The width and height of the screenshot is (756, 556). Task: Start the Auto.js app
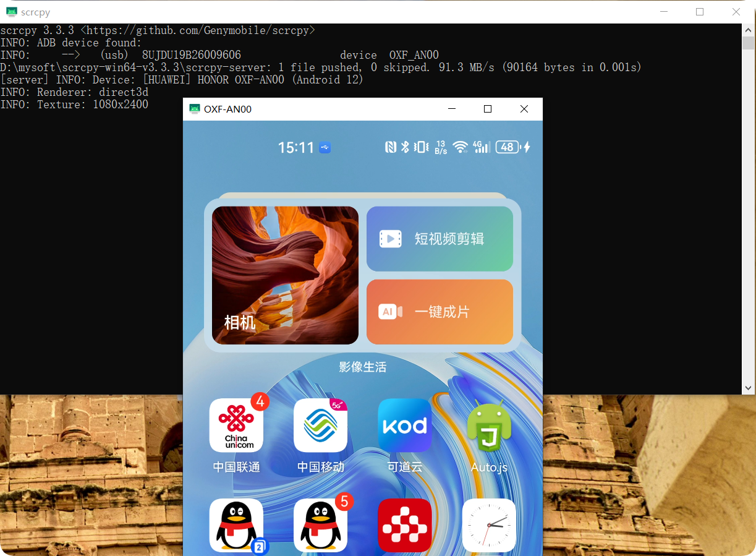tap(489, 425)
